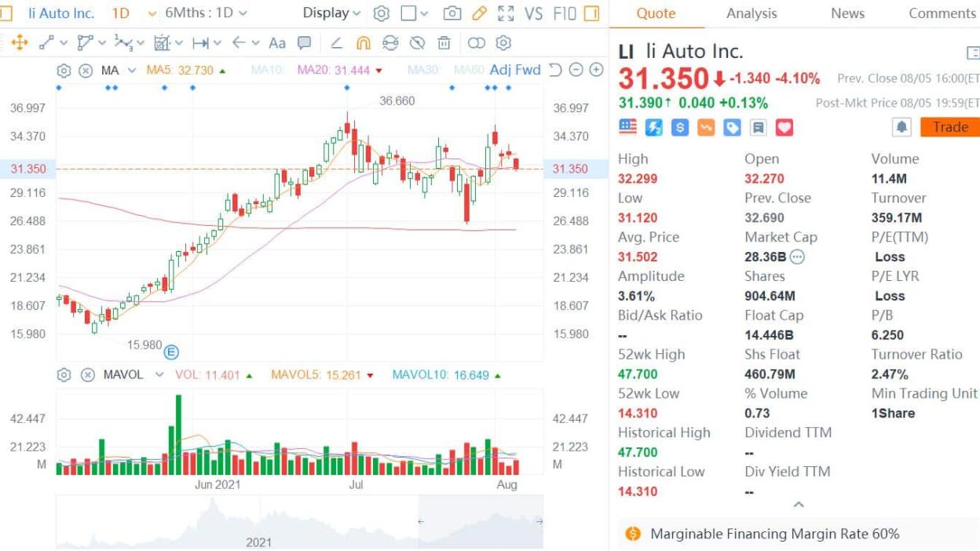This screenshot has width=980, height=551.
Task: Select the eraser line tool
Action: click(336, 43)
